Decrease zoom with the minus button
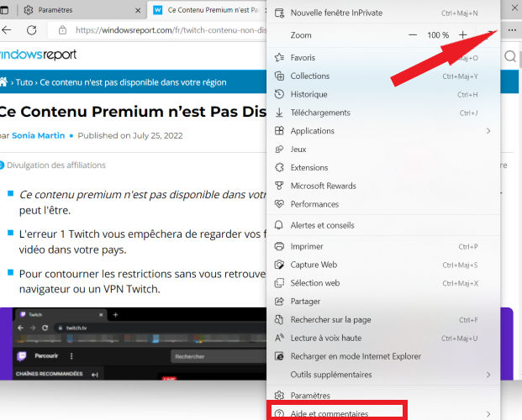 (413, 35)
